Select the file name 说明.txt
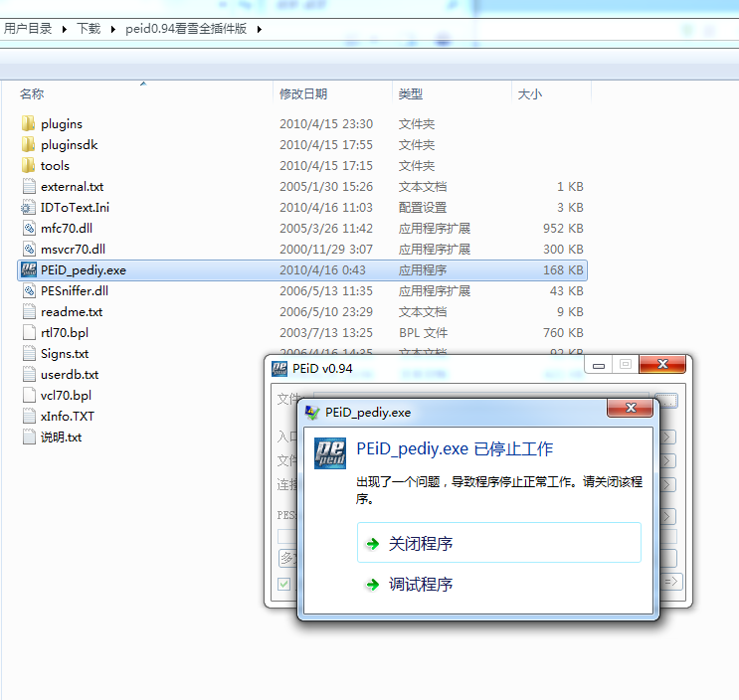Viewport: 739px width, 700px height. tap(62, 437)
